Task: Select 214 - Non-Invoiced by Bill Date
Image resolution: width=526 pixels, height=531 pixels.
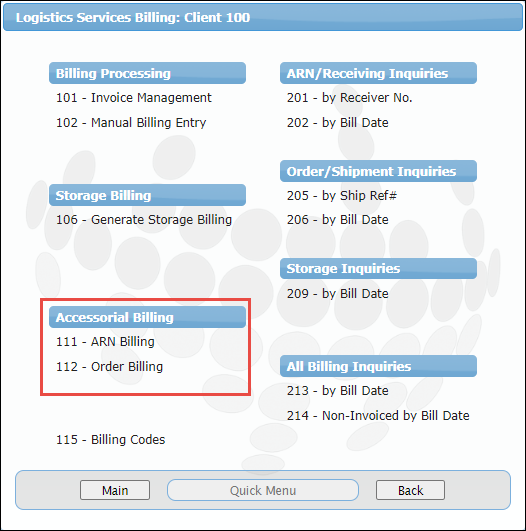Action: pos(378,416)
